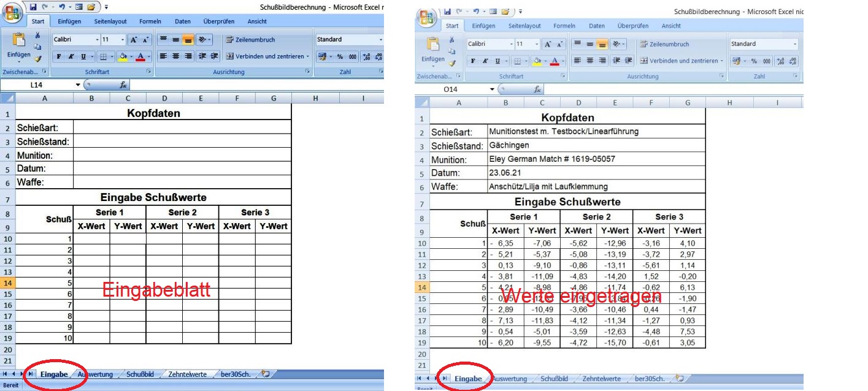
Task: Click Zeilenumbruch button in right window
Action: [x=665, y=44]
